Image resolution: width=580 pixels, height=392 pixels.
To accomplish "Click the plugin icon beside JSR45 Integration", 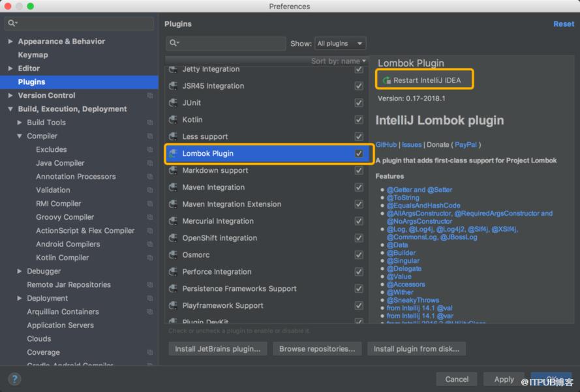I will coord(173,86).
